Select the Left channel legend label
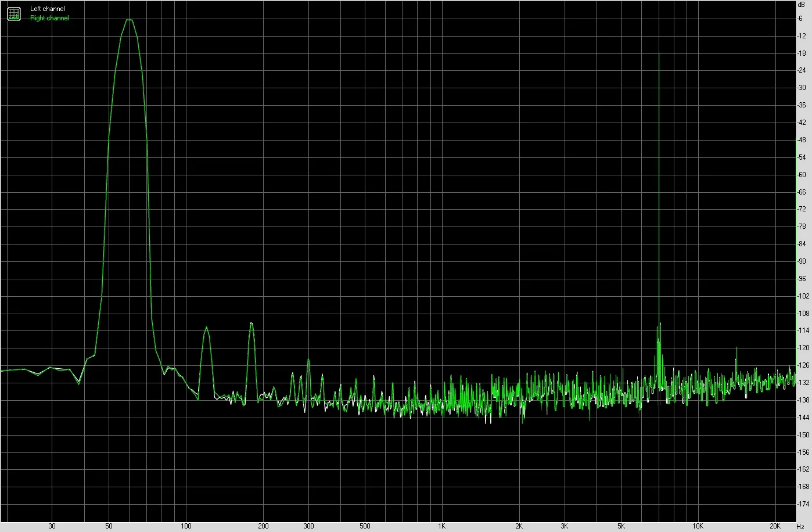The width and height of the screenshot is (812, 532). click(48, 9)
